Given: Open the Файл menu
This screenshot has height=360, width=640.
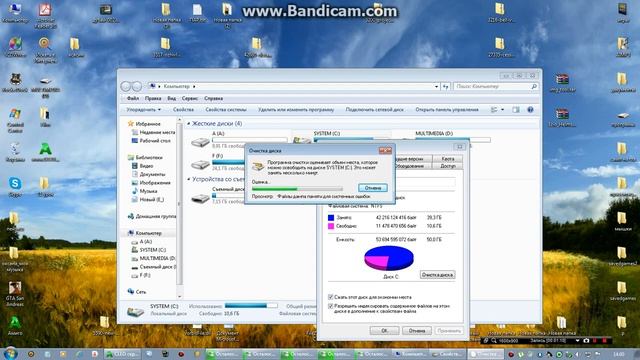Looking at the screenshot, I should pyautogui.click(x=133, y=98).
